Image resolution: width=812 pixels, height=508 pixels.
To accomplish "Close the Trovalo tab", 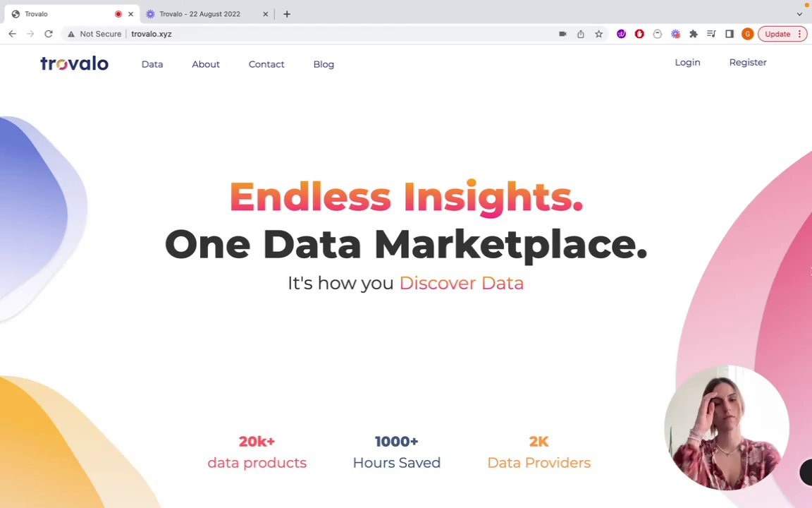I will 130,14.
